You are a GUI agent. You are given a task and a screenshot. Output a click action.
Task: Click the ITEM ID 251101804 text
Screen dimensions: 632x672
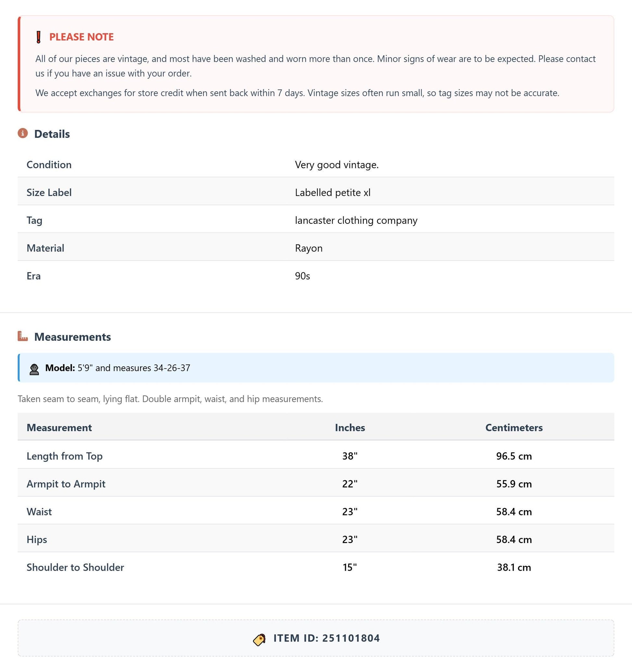coord(326,638)
